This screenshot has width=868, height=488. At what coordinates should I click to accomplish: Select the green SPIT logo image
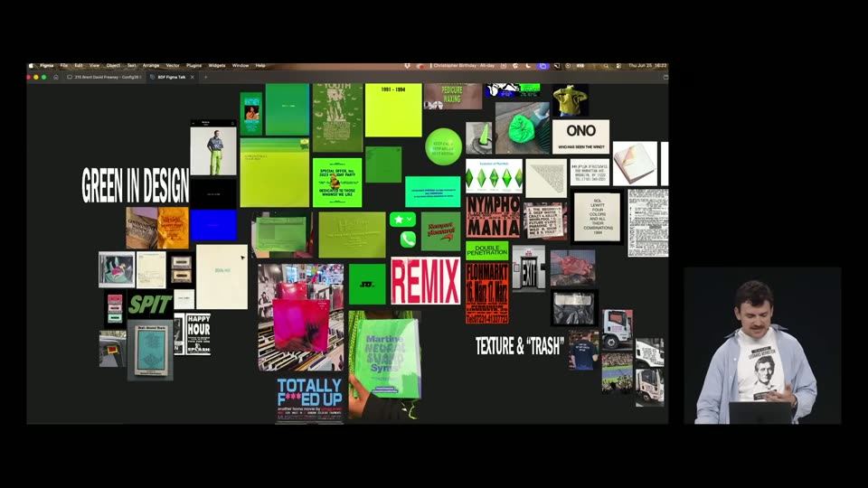(150, 305)
